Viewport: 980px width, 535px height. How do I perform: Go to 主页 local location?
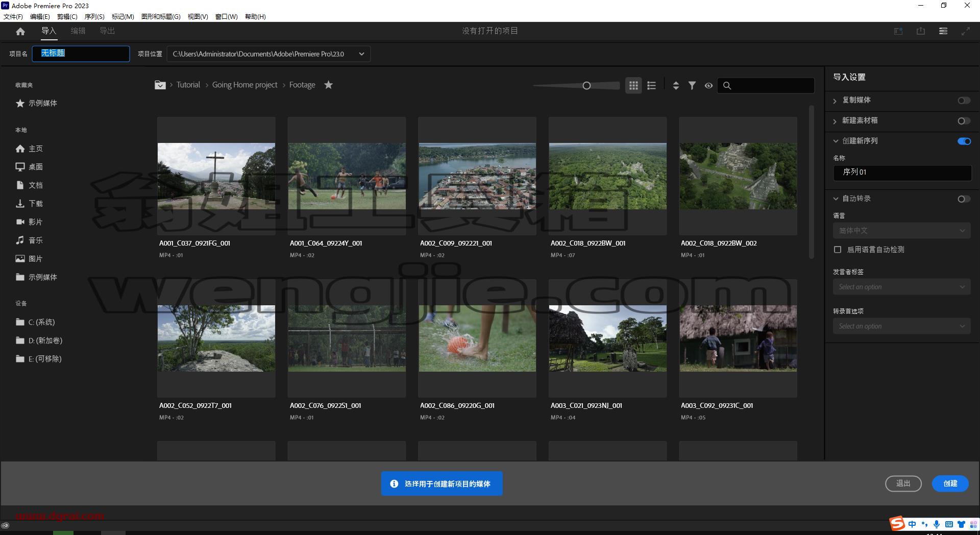29,149
